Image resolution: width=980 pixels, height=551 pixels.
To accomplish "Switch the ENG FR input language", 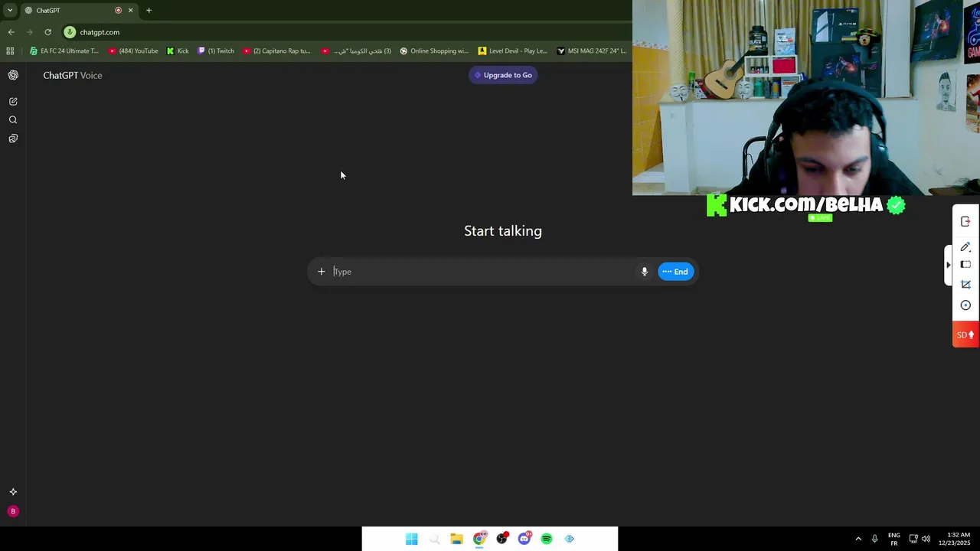I will [893, 539].
